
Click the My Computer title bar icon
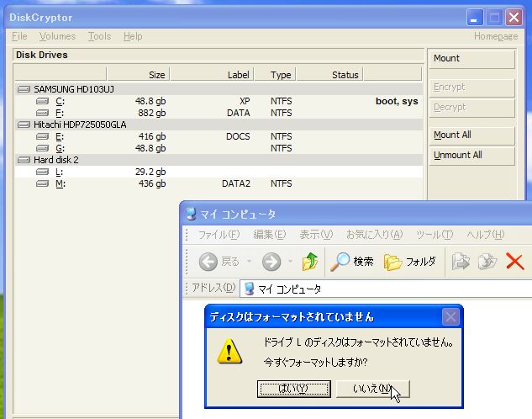pyautogui.click(x=191, y=214)
